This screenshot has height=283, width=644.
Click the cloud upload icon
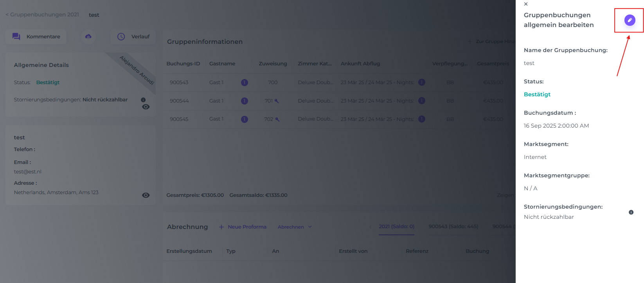[x=88, y=36]
